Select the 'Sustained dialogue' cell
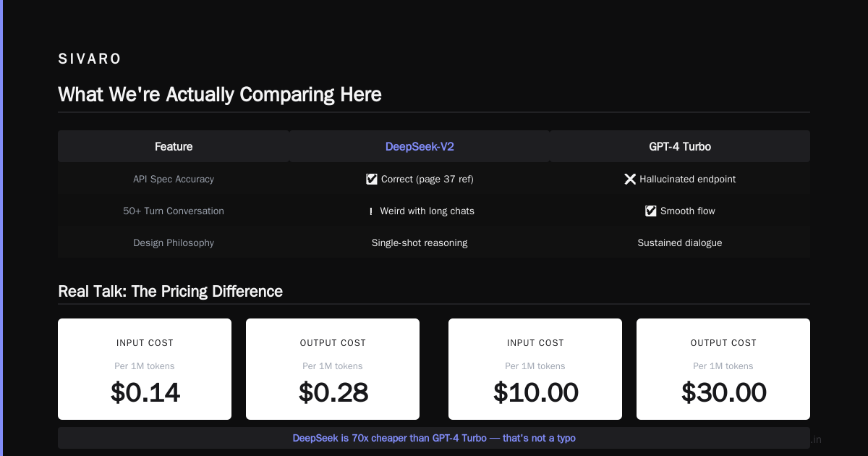Image resolution: width=868 pixels, height=456 pixels. coord(680,242)
